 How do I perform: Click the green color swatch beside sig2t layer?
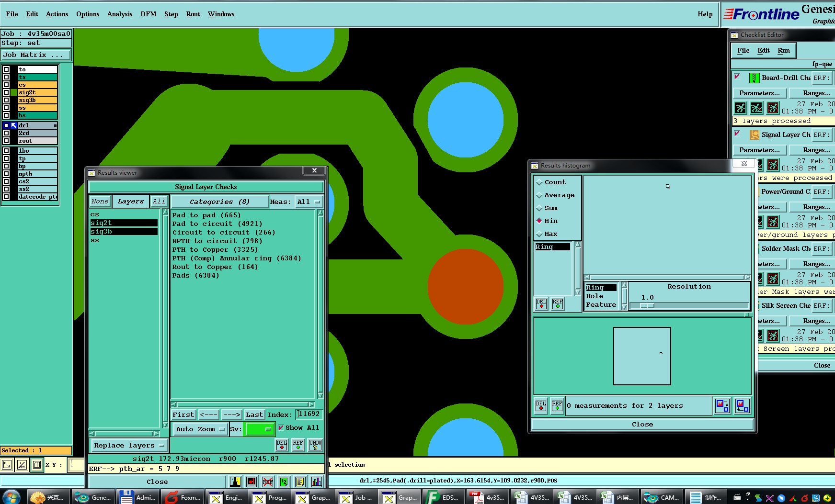(x=14, y=92)
